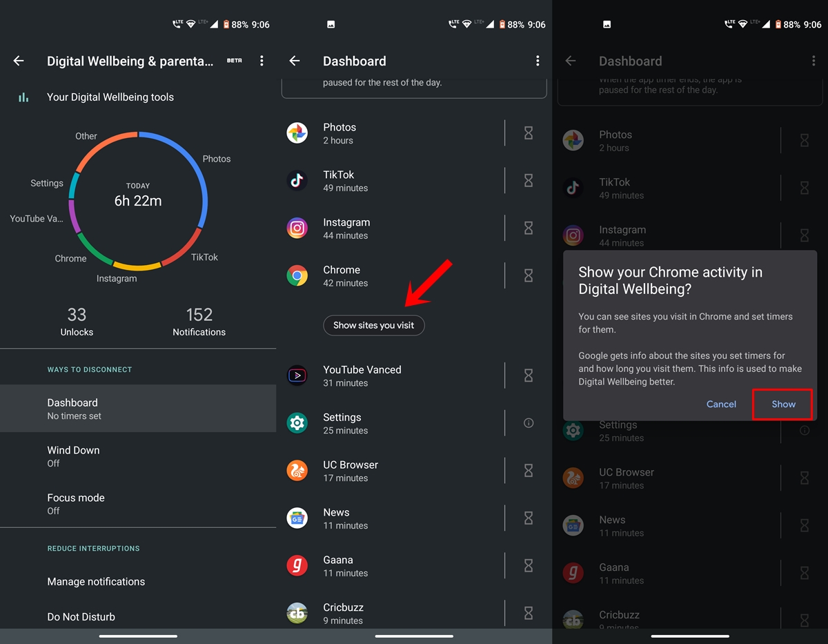
Task: Cancel the Show your Chrome activity dialog
Action: click(x=721, y=404)
